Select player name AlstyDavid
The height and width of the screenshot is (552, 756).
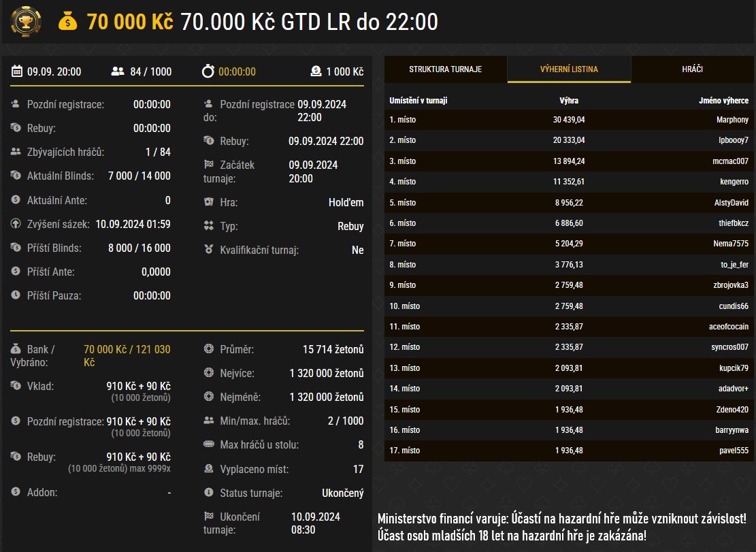point(732,202)
